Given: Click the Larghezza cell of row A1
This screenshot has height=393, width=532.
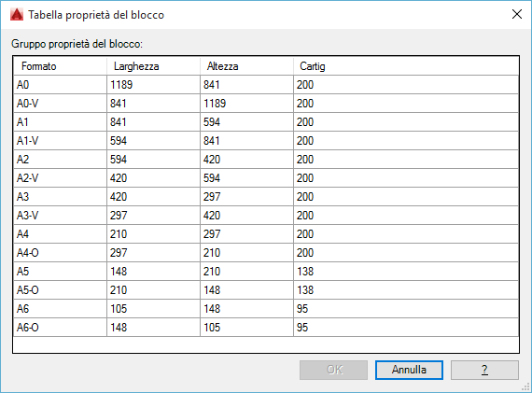Looking at the screenshot, I should click(x=153, y=122).
